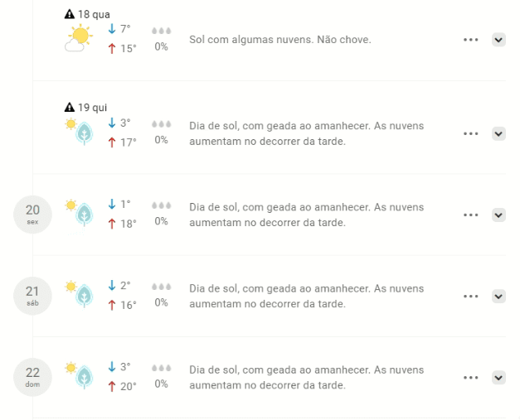Viewport: 520px width, 420px height.
Task: Expand forecast details for day 22 dom
Action: pyautogui.click(x=498, y=378)
